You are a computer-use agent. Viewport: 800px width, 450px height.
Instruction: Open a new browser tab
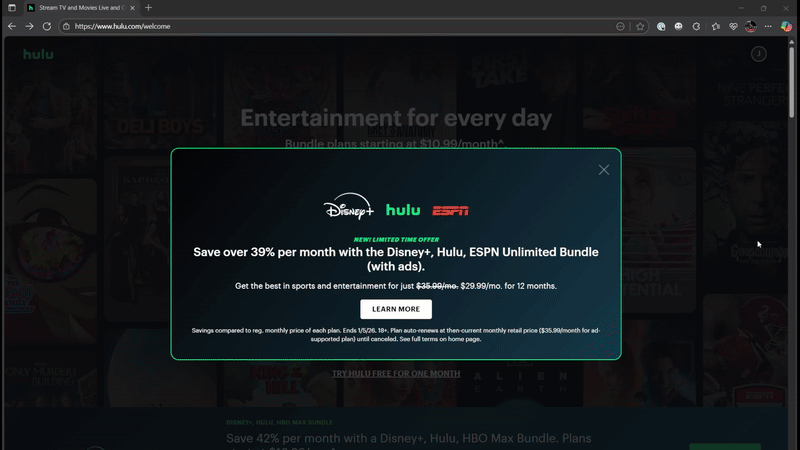click(x=148, y=8)
